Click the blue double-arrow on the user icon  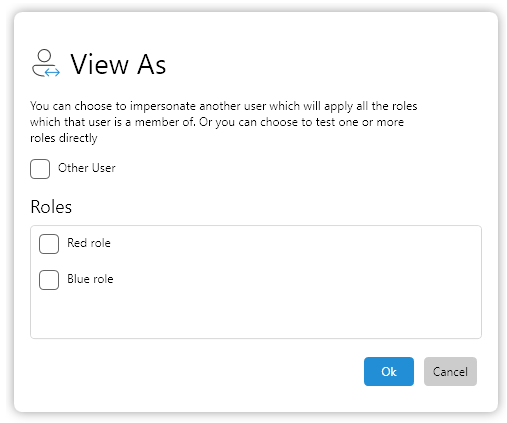point(52,72)
